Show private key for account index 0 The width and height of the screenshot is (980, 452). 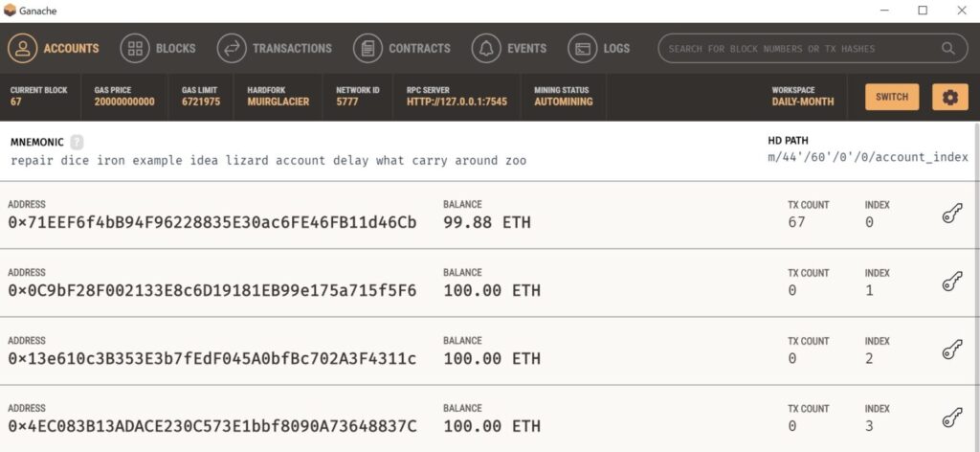click(x=952, y=215)
